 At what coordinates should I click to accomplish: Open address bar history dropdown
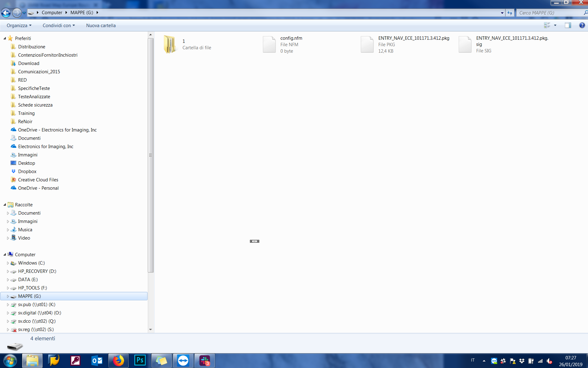(502, 13)
